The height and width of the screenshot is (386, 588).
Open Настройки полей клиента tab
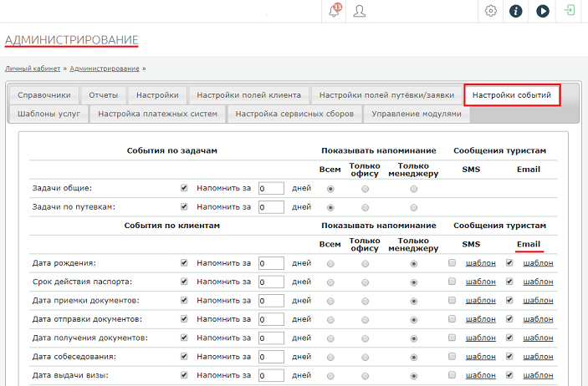248,95
